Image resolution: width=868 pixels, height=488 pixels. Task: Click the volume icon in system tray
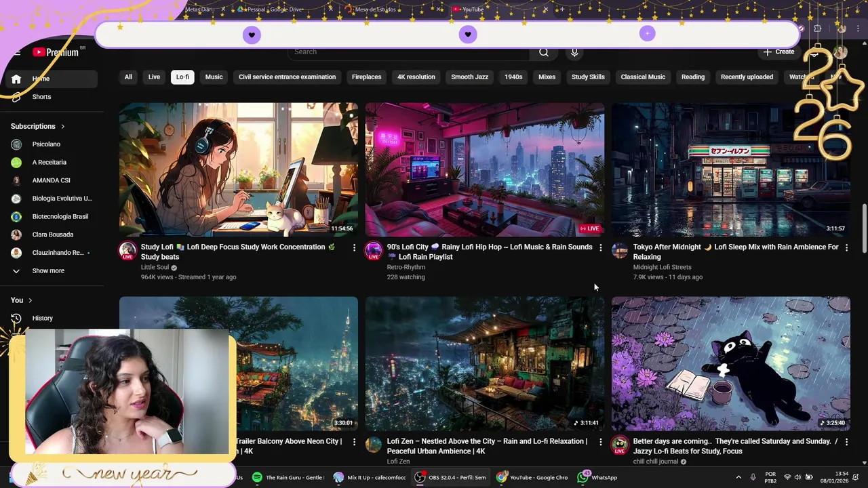[x=797, y=477]
